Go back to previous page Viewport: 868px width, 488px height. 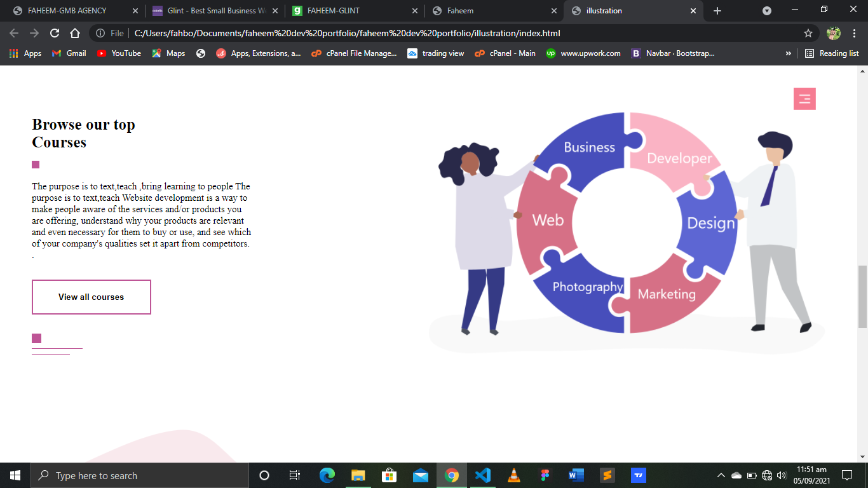coord(14,33)
